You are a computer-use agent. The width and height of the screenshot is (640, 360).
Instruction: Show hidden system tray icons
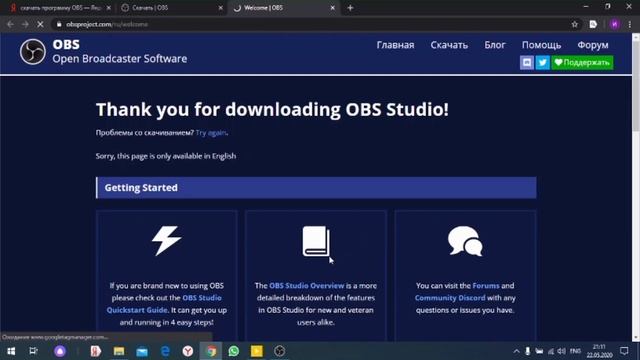coord(516,351)
